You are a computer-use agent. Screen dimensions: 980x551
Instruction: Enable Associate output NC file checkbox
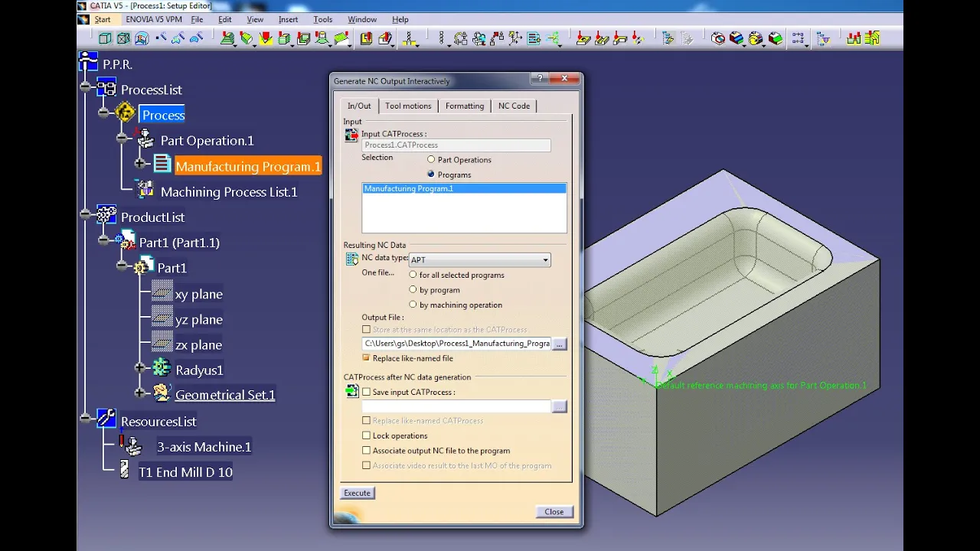pyautogui.click(x=366, y=451)
